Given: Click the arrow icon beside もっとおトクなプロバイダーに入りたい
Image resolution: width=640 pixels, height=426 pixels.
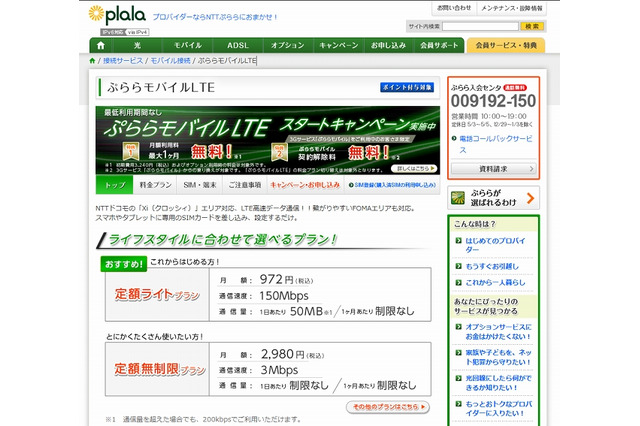Looking at the screenshot, I should pyautogui.click(x=458, y=404).
